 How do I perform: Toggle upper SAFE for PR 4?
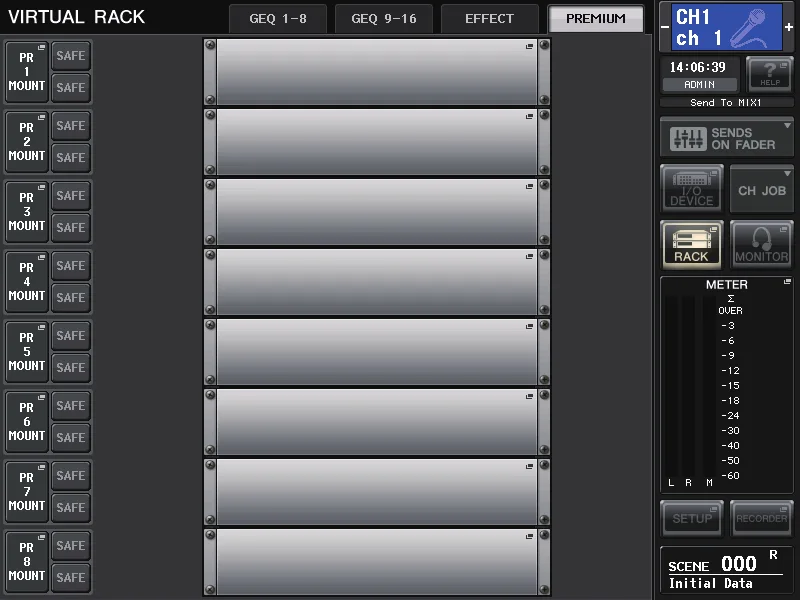pos(71,265)
